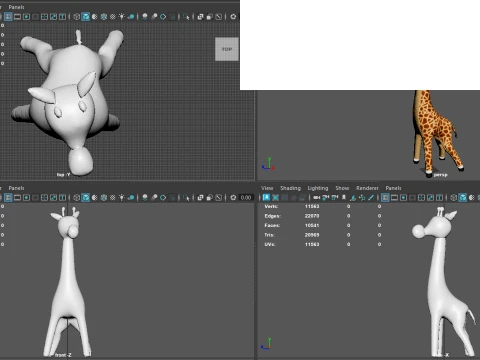
Task: Click isolate select in top view toolbar
Action: 186,17
